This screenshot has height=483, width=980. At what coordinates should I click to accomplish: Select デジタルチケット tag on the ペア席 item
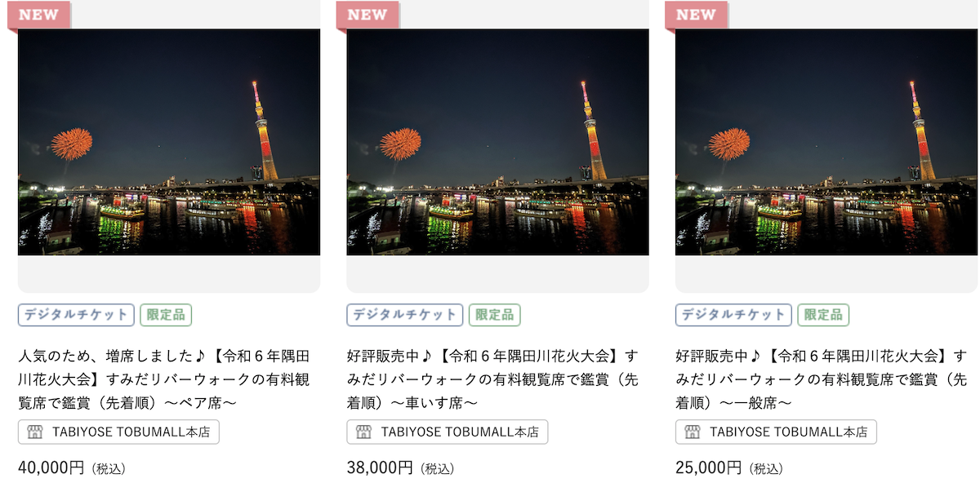pos(76,315)
